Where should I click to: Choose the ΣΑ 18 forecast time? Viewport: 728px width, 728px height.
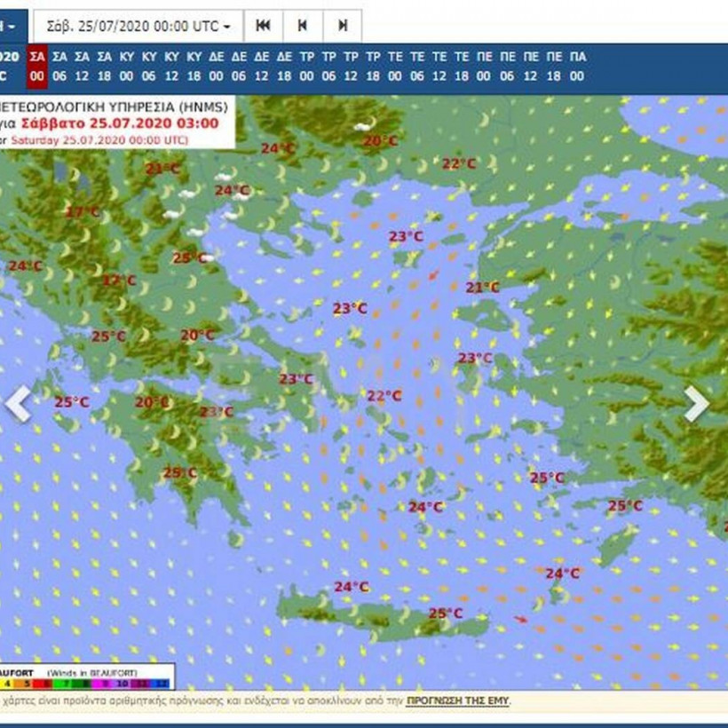pos(104,67)
